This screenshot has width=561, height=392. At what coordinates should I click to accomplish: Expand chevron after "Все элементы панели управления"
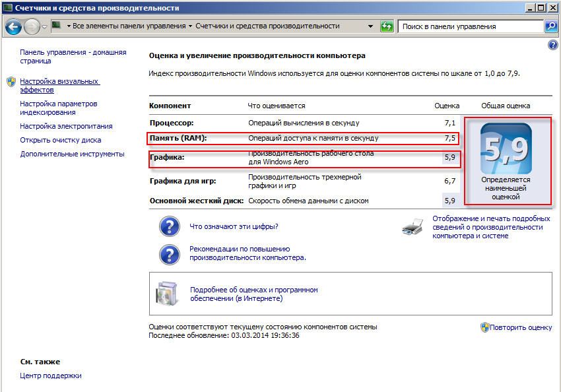[x=190, y=26]
